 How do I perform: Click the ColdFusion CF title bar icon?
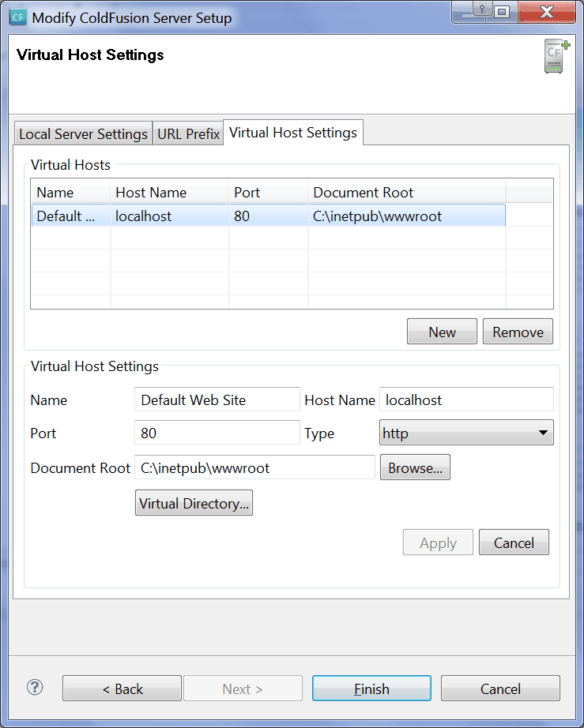(x=17, y=17)
